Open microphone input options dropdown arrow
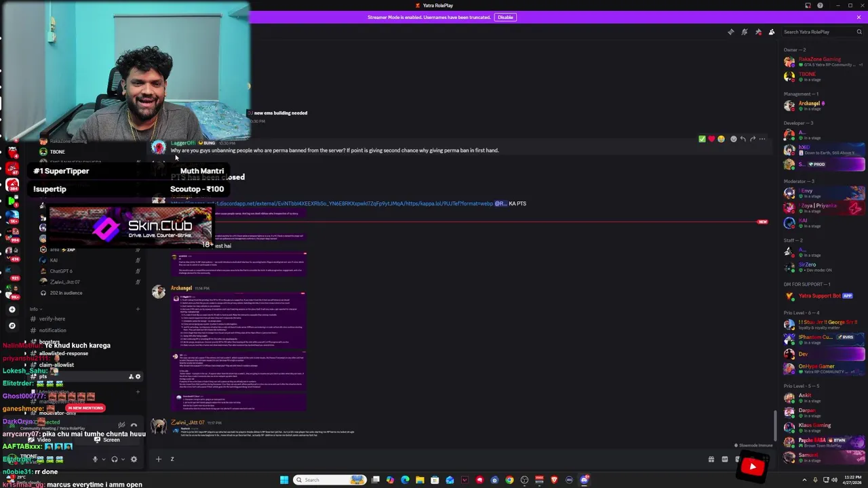Image resolution: width=868 pixels, height=488 pixels. 103,460
